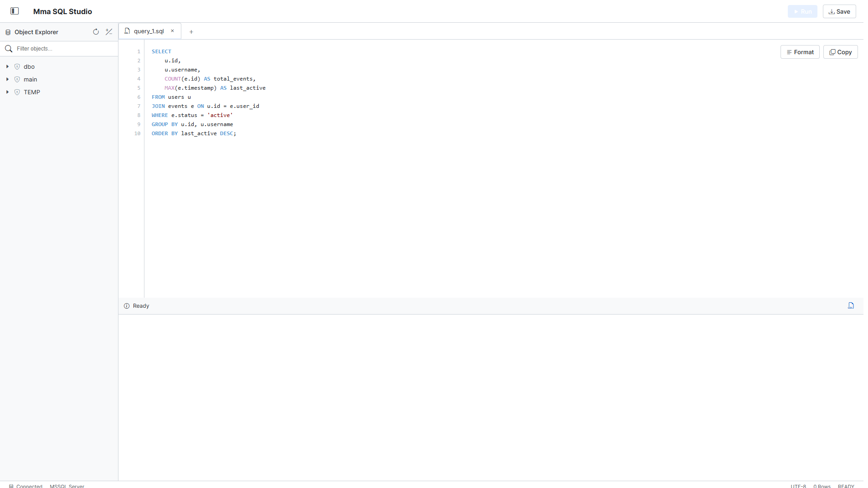Click 0 Rows in status bar
The width and height of the screenshot is (868, 488).
point(822,486)
